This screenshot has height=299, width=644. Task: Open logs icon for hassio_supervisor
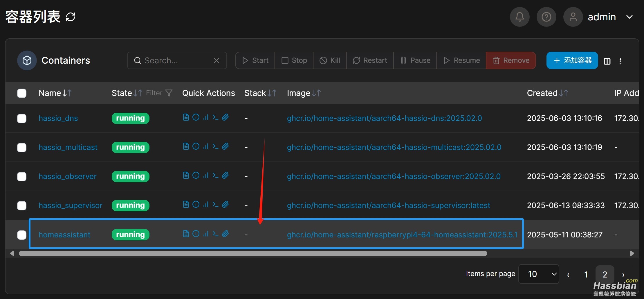[x=186, y=204]
